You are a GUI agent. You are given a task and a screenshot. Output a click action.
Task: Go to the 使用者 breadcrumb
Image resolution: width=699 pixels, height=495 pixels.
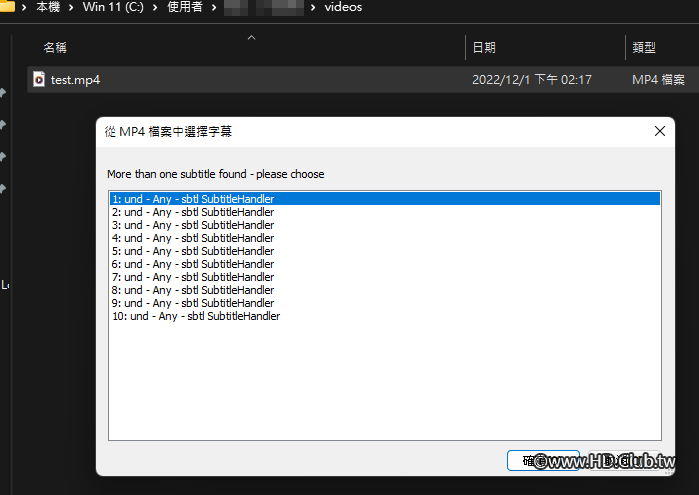[x=185, y=7]
